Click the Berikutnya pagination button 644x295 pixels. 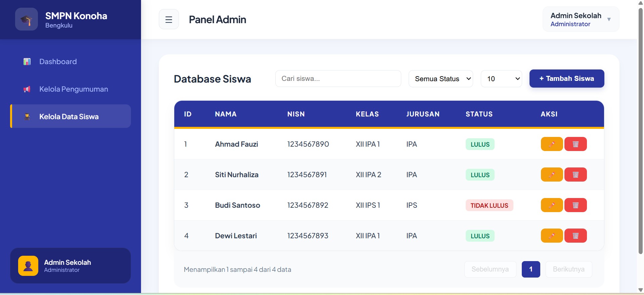[x=568, y=269]
